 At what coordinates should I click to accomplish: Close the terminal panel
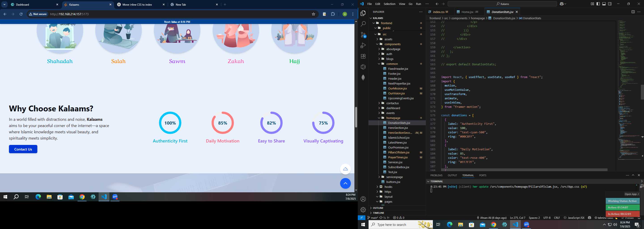[x=639, y=175]
